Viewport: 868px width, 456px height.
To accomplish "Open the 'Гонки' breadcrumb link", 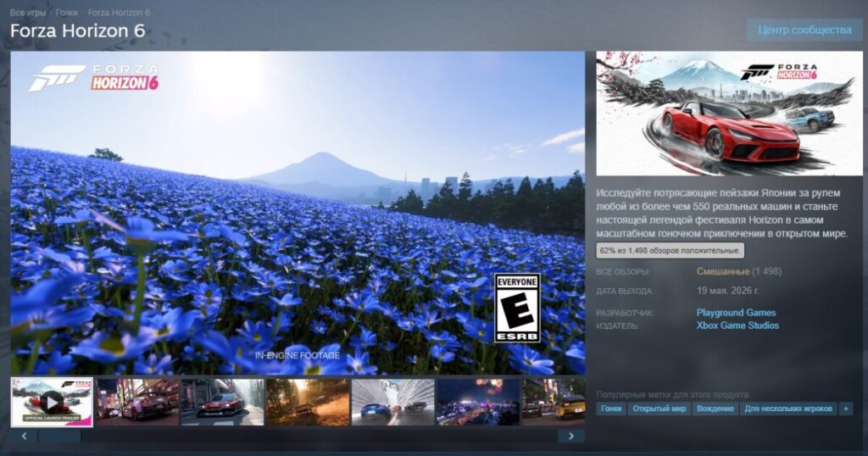I will click(x=66, y=12).
